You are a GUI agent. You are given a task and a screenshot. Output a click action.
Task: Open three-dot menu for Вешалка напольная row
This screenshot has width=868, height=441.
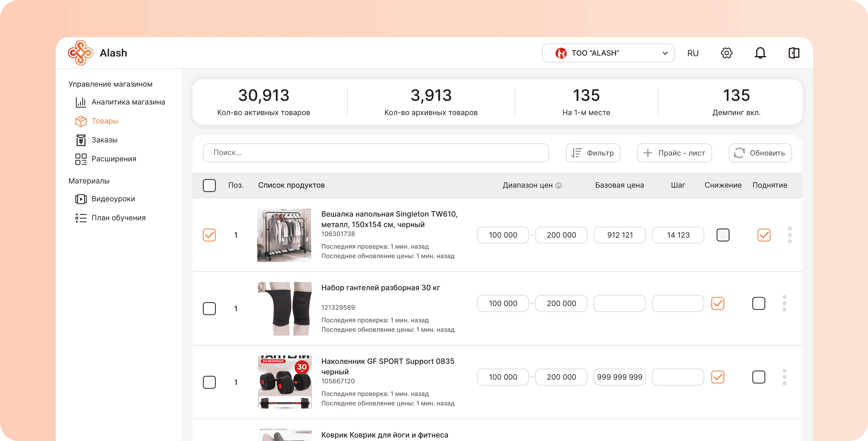click(x=789, y=235)
